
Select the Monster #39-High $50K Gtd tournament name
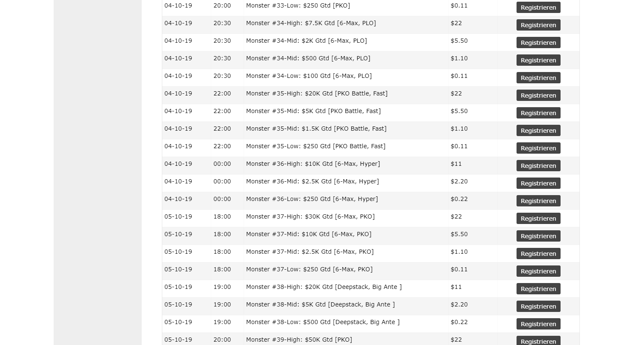tap(299, 340)
